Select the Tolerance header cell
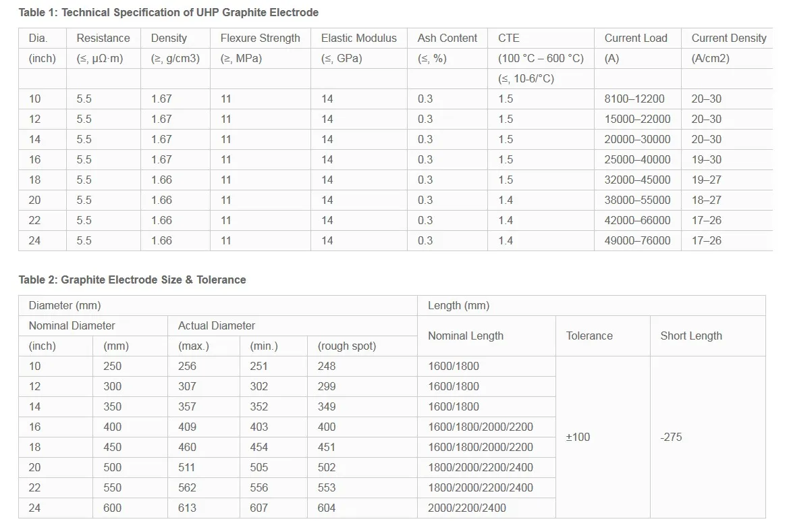The width and height of the screenshot is (789, 532). point(589,336)
